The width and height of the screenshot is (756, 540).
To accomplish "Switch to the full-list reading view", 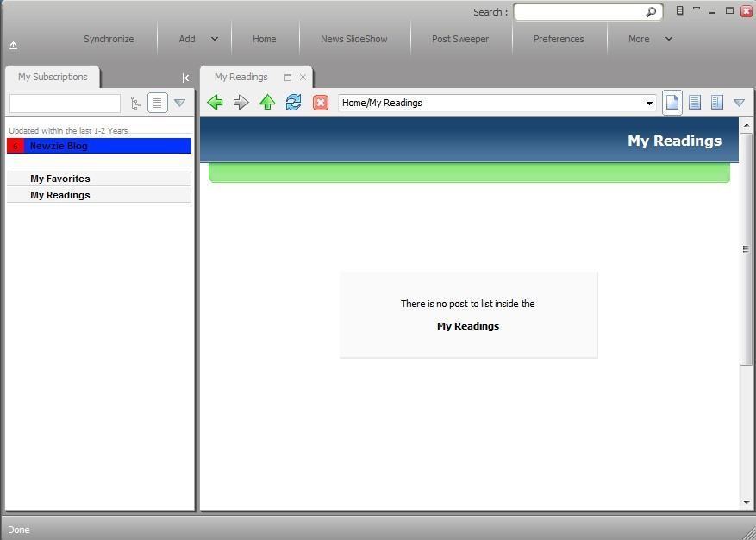I will (695, 102).
